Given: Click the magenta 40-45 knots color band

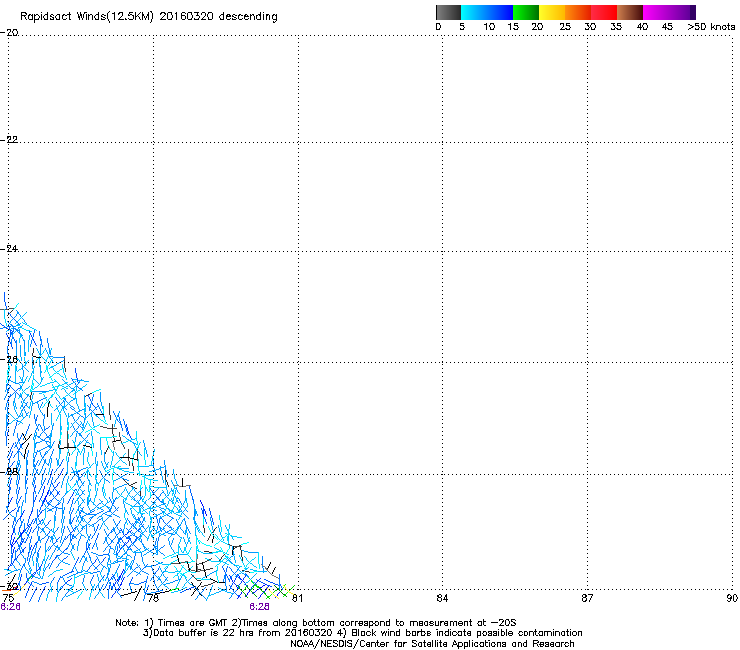Looking at the screenshot, I should tap(656, 12).
